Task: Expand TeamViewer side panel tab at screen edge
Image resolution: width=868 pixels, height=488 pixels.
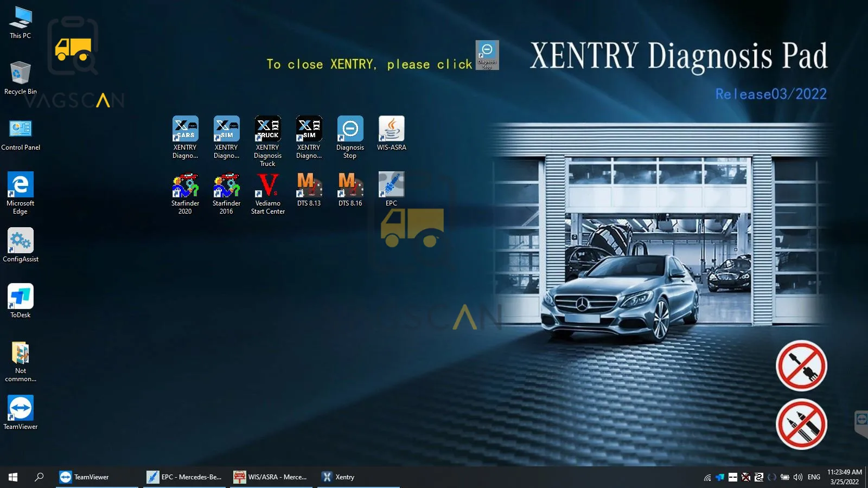Action: 861,423
